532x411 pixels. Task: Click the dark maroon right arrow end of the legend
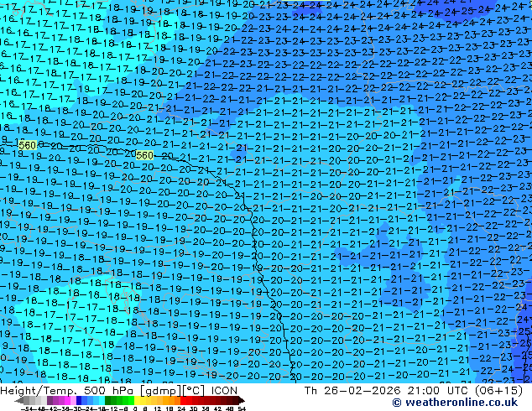click(x=241, y=401)
